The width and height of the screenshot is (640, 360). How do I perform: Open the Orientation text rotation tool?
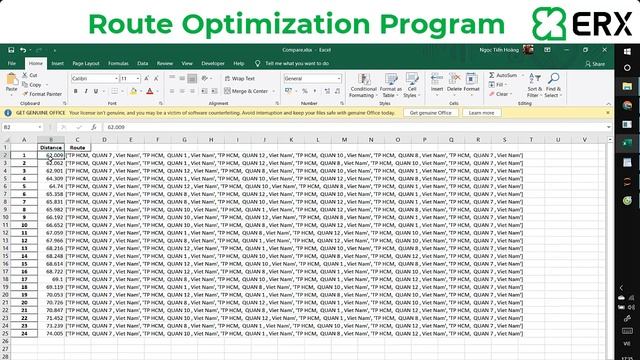point(205,78)
